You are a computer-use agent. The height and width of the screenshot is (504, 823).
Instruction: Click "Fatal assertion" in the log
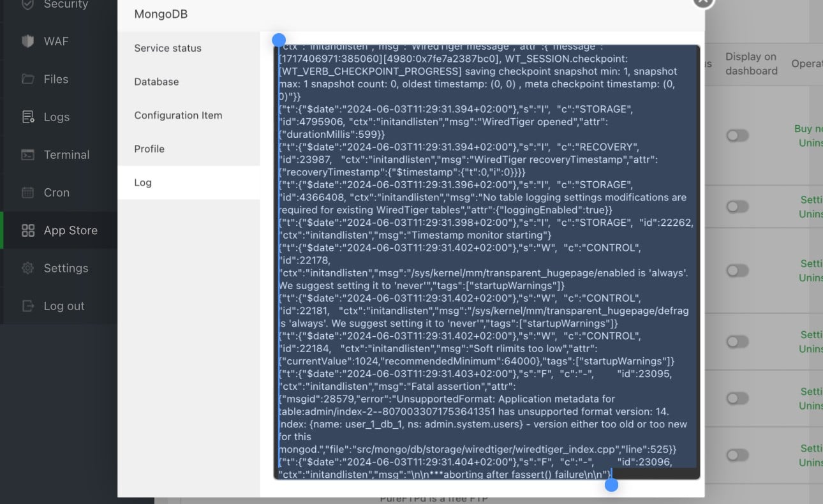pyautogui.click(x=445, y=386)
